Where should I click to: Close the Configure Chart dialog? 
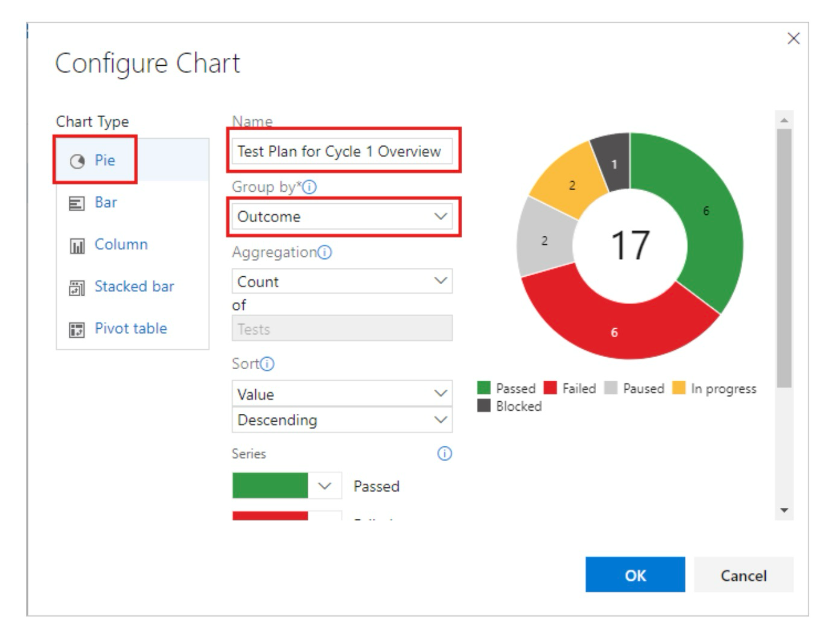click(x=794, y=39)
